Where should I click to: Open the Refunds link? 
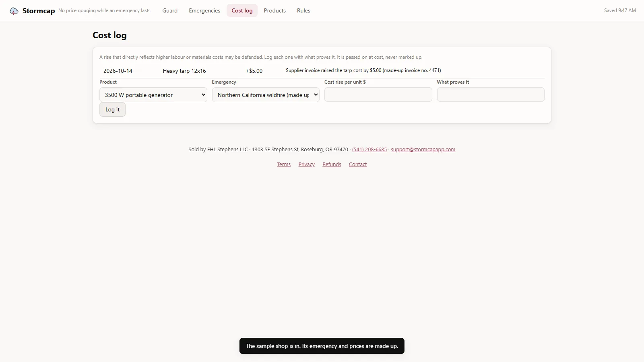click(x=332, y=165)
